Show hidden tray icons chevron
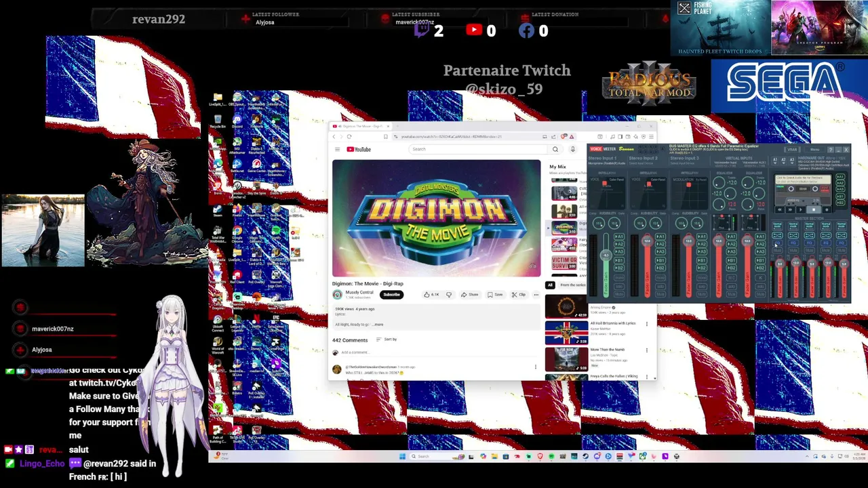 (x=807, y=456)
